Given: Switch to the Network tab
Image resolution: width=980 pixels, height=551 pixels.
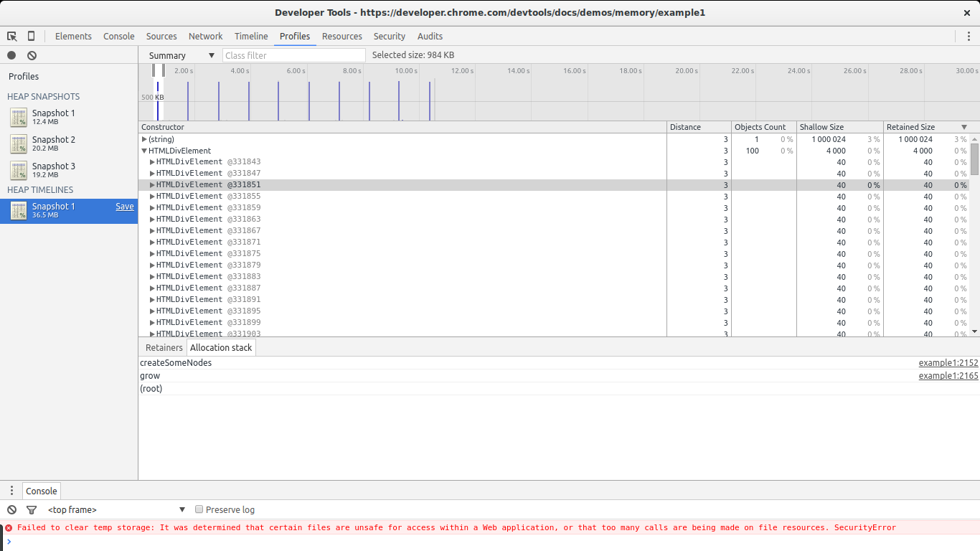Looking at the screenshot, I should click(205, 36).
